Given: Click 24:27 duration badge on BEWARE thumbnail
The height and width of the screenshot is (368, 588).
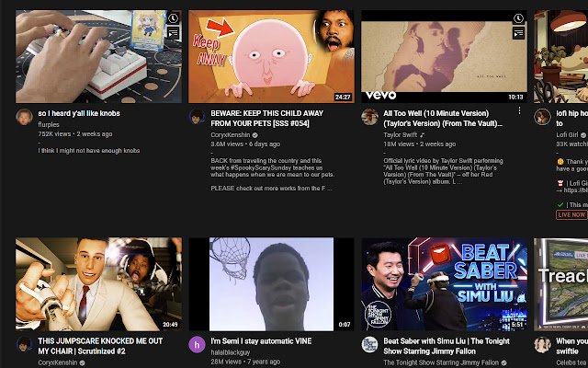Looking at the screenshot, I should click(x=343, y=97).
